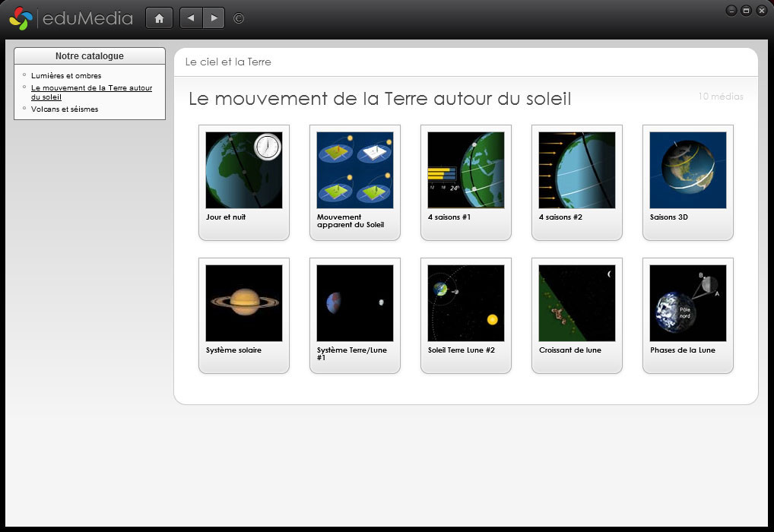This screenshot has width=774, height=532.
Task: Open Volcans et séismes catalogue entry
Action: tap(65, 109)
